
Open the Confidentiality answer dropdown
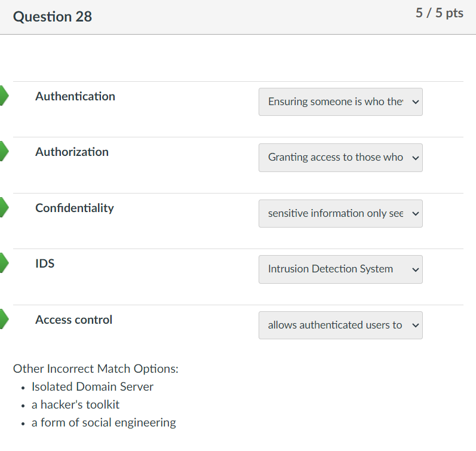pyautogui.click(x=340, y=213)
